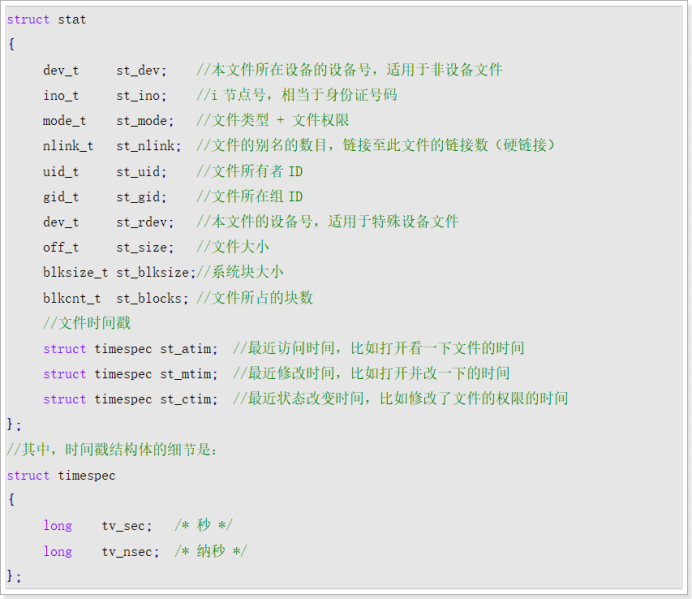Click the 'st_mode;' field

click(x=145, y=121)
